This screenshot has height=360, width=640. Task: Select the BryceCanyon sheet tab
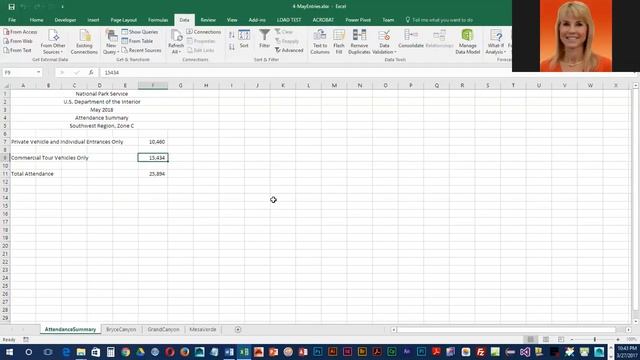click(x=121, y=329)
